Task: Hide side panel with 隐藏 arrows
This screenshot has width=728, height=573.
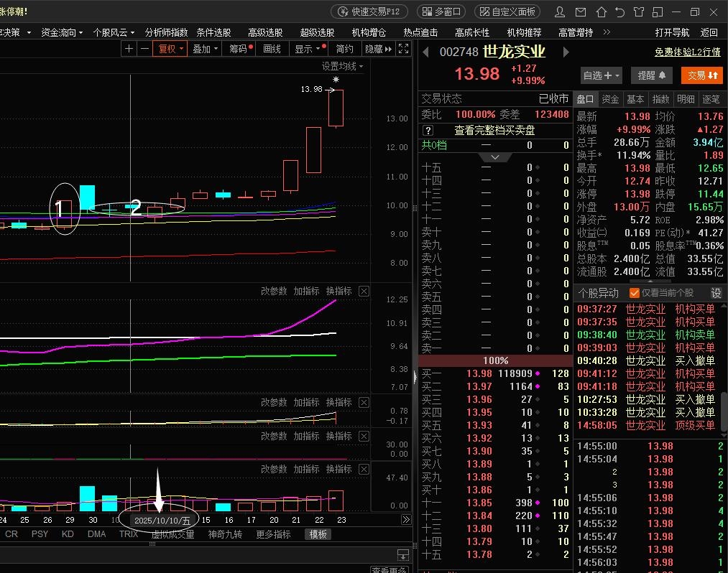Action: click(379, 49)
